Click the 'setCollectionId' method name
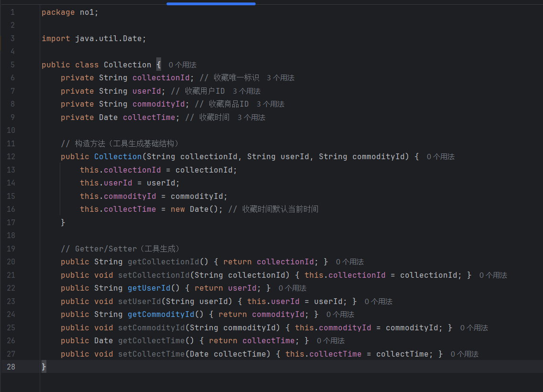The image size is (543, 392). [x=154, y=275]
